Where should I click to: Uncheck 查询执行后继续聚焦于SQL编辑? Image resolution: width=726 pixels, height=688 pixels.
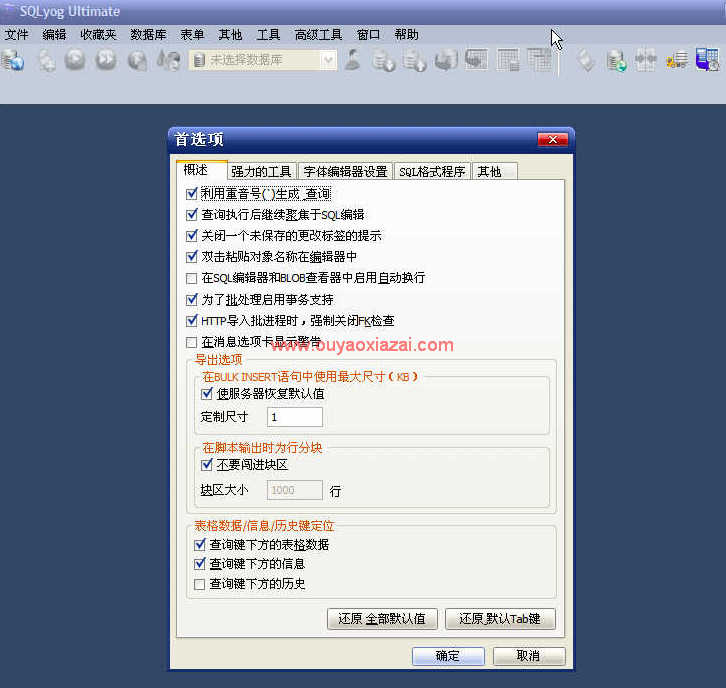[x=192, y=214]
